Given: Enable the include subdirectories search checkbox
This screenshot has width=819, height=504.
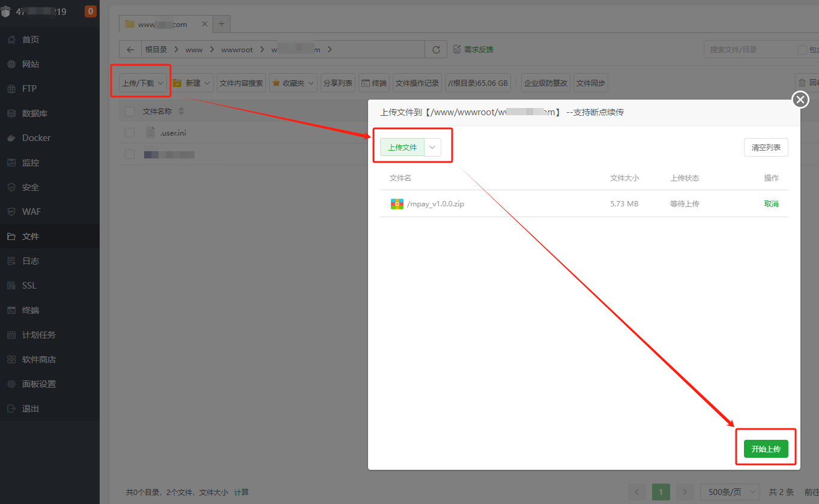Looking at the screenshot, I should (x=802, y=50).
